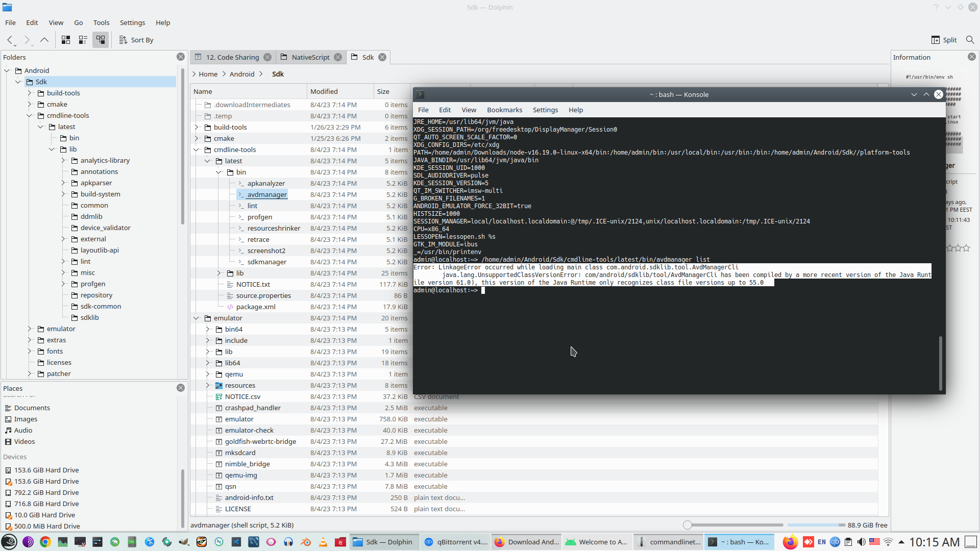
Task: Collapse the cmdline-tools folder in sidebar
Action: point(30,115)
